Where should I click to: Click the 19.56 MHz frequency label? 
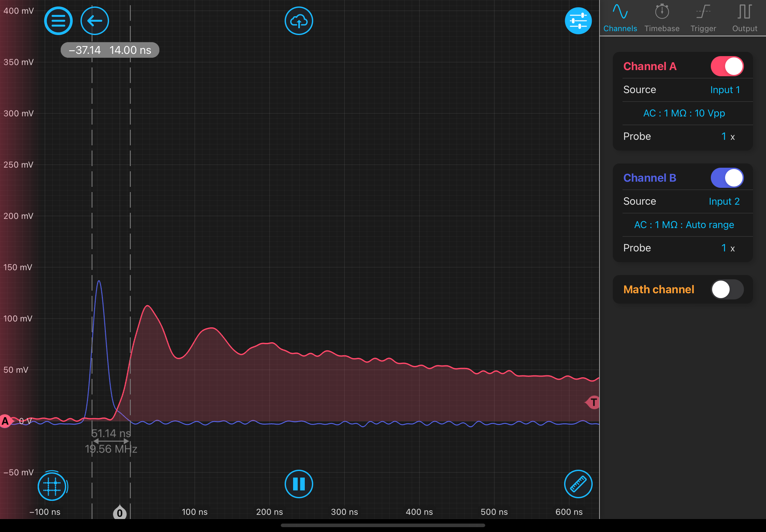click(111, 449)
